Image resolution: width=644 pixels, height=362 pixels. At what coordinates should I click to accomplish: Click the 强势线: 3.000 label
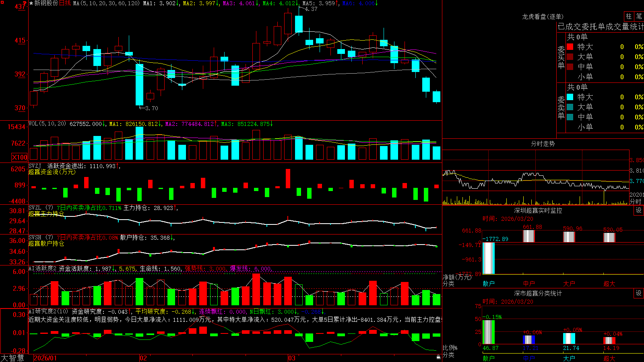205,268
